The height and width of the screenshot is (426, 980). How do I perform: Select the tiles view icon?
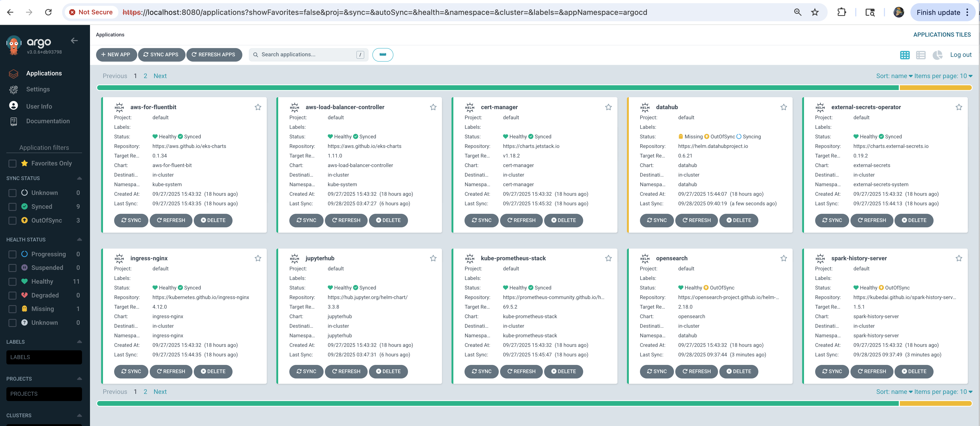point(904,55)
